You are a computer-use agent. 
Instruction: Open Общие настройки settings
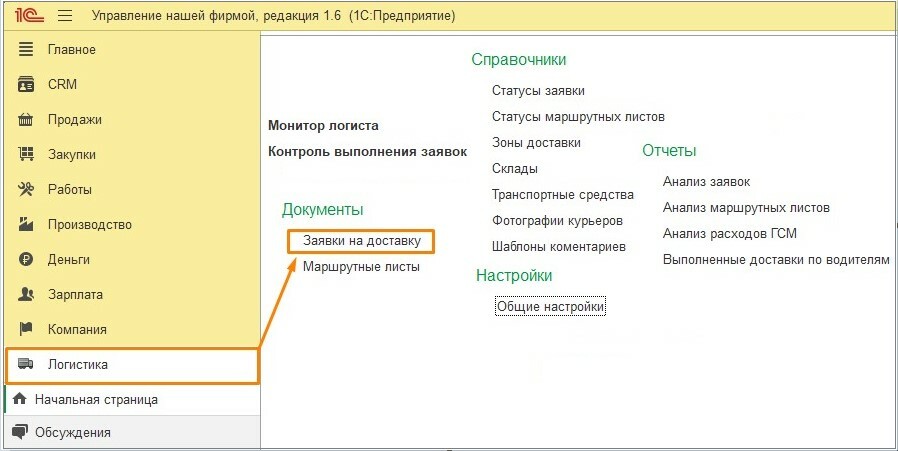coord(550,307)
